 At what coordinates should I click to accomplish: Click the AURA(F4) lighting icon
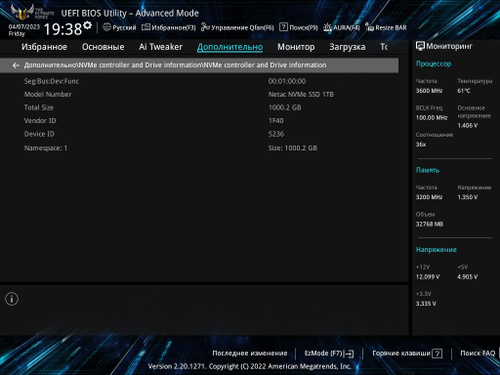(327, 27)
